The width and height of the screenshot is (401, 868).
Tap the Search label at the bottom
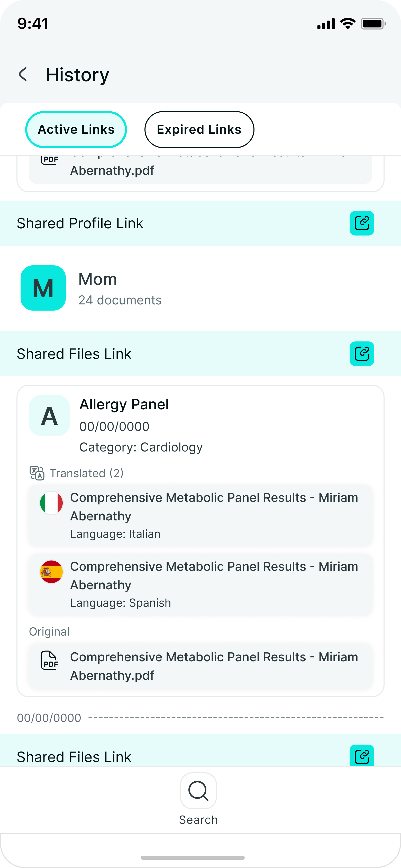pos(198,819)
